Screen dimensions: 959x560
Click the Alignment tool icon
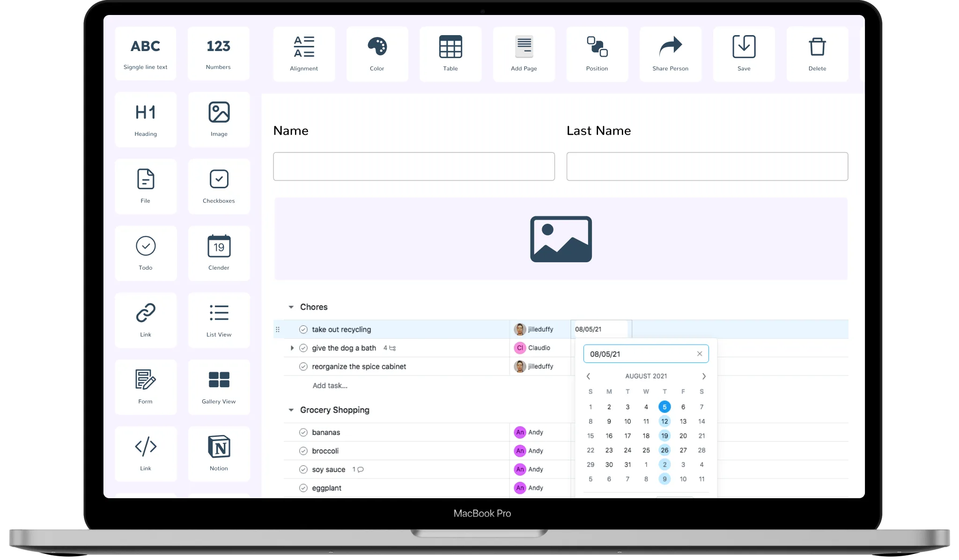point(304,47)
